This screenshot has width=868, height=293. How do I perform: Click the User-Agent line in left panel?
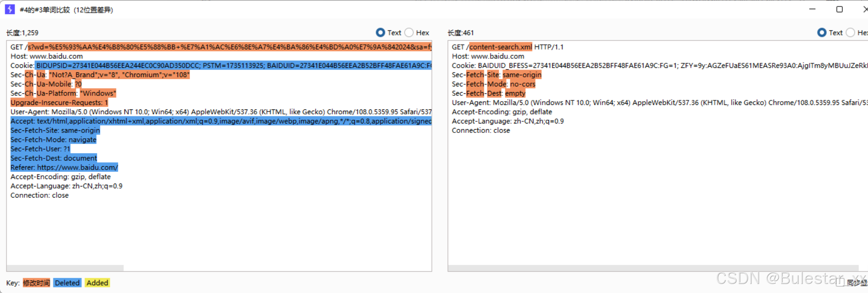(x=221, y=112)
